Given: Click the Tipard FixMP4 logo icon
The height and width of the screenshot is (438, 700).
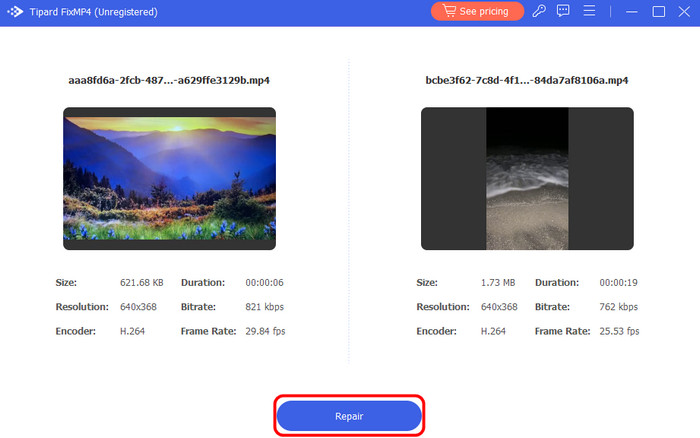Looking at the screenshot, I should click(15, 12).
